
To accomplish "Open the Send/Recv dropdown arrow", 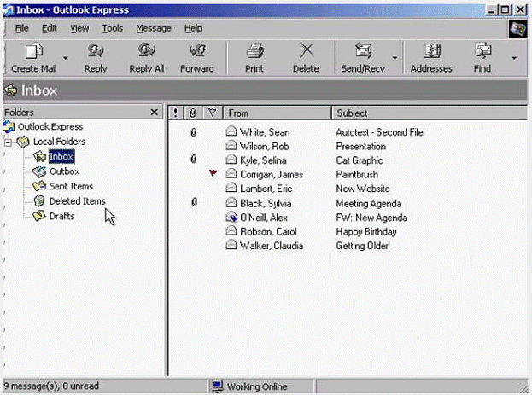I will point(394,58).
